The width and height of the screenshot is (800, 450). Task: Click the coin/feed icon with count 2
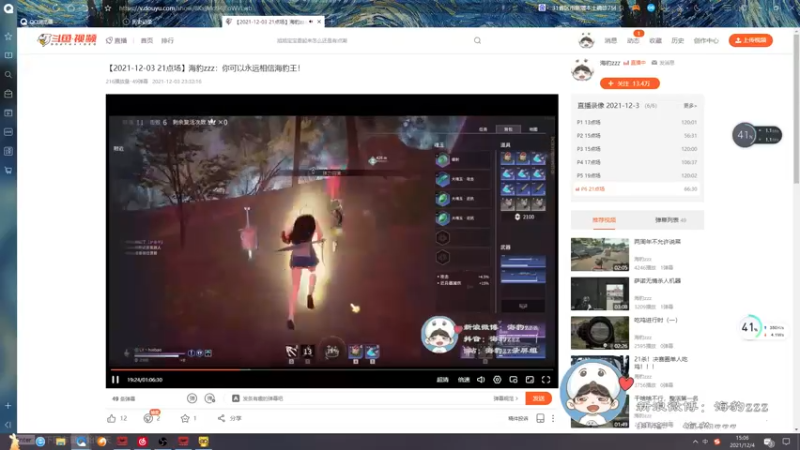(x=148, y=418)
